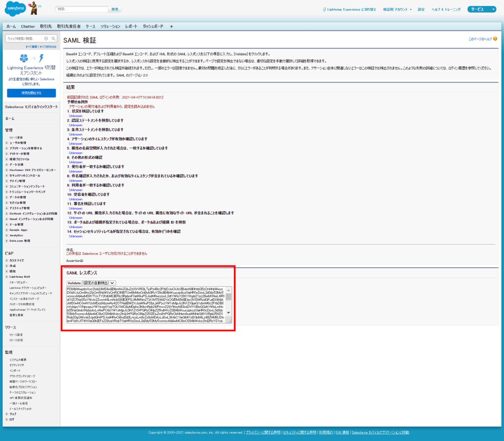This screenshot has width=504, height=441.
Task: Expand ドメイン管理 in setup tree
Action: coord(7,181)
